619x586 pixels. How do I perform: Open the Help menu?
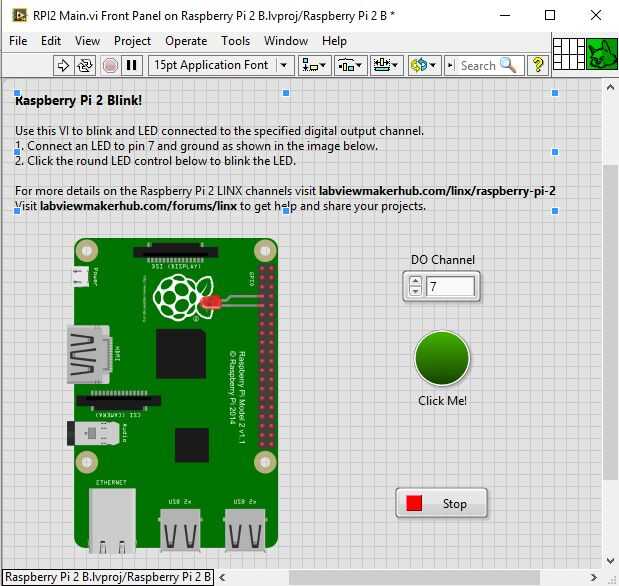coord(334,41)
